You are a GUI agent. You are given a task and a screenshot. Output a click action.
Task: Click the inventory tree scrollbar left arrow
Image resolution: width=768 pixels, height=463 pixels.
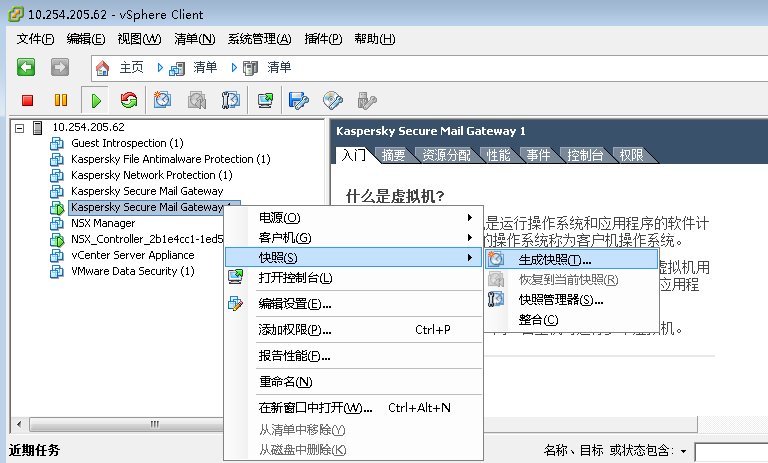pos(19,424)
